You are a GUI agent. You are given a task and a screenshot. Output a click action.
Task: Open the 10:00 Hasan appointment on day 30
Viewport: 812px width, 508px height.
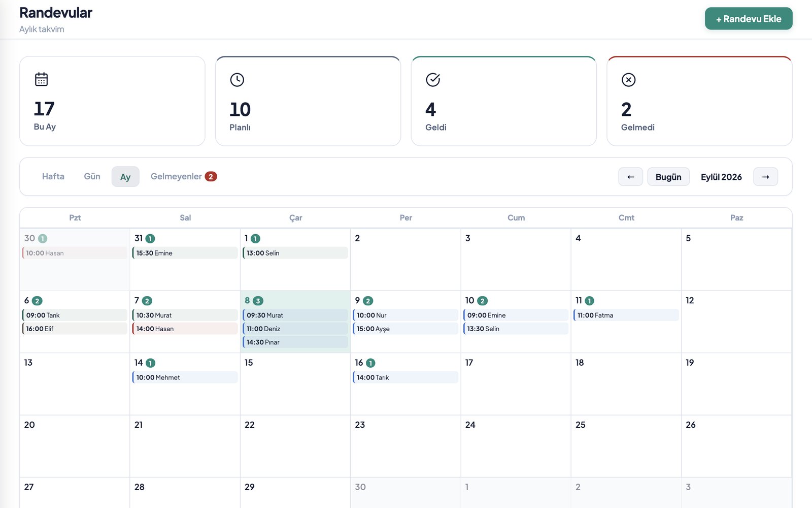click(x=75, y=253)
